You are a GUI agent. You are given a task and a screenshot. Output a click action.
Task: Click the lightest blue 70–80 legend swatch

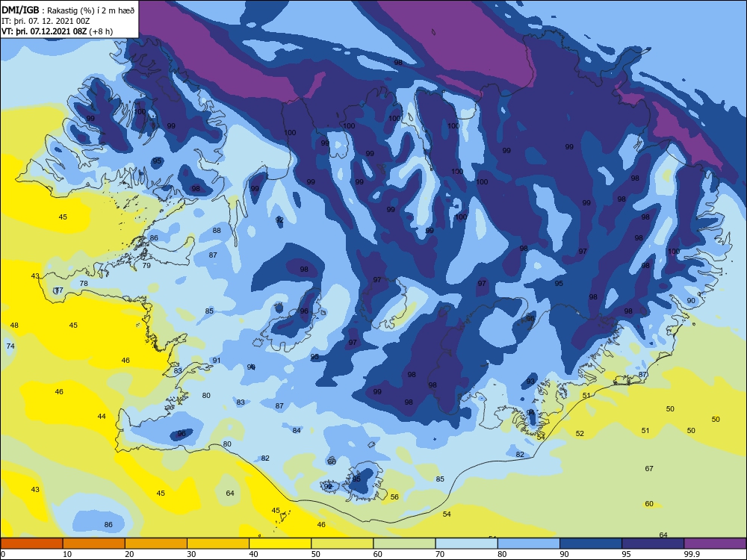(466, 544)
